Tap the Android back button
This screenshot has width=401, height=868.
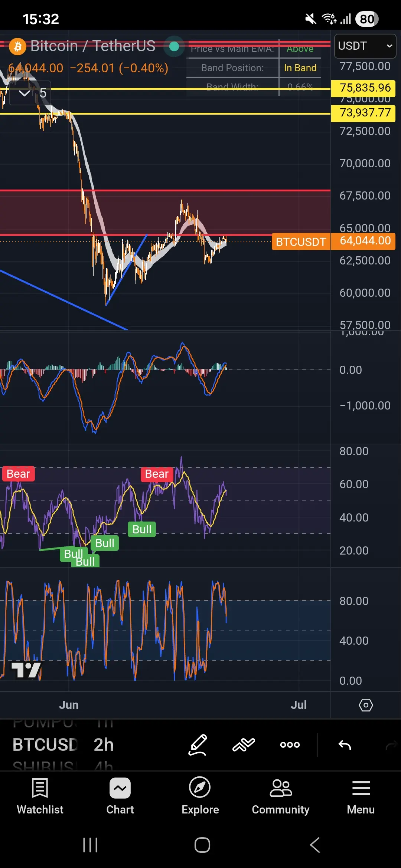pos(315,845)
